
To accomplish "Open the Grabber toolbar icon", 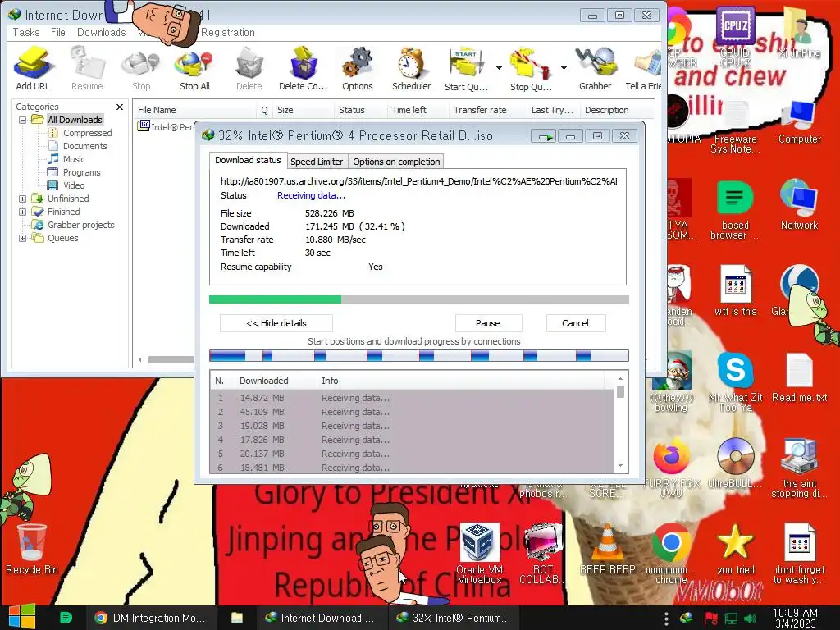I will [596, 68].
